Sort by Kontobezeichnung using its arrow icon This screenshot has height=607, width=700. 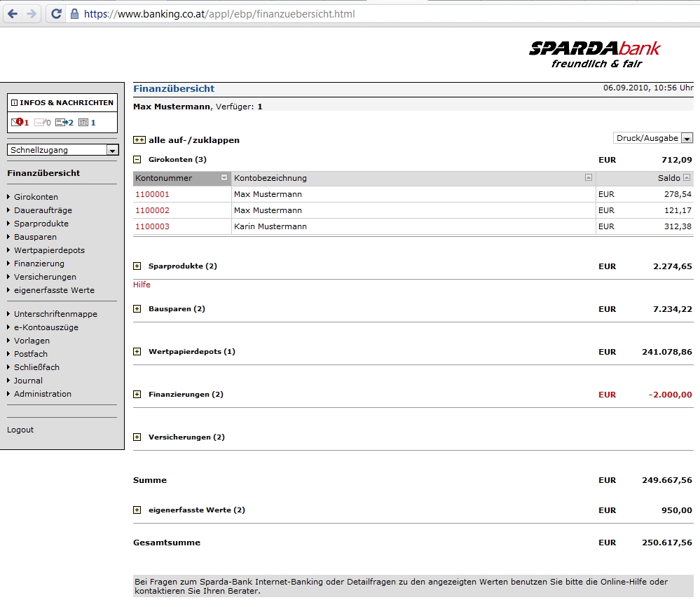(x=589, y=178)
